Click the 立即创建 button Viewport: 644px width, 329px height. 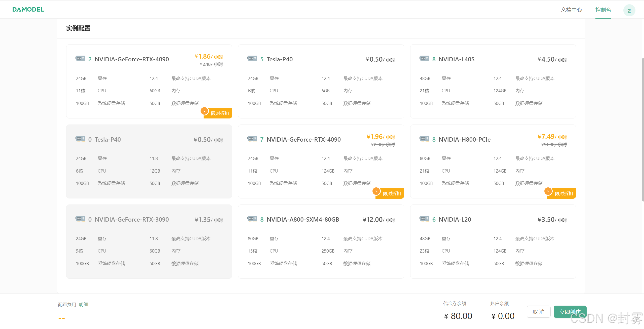click(570, 312)
